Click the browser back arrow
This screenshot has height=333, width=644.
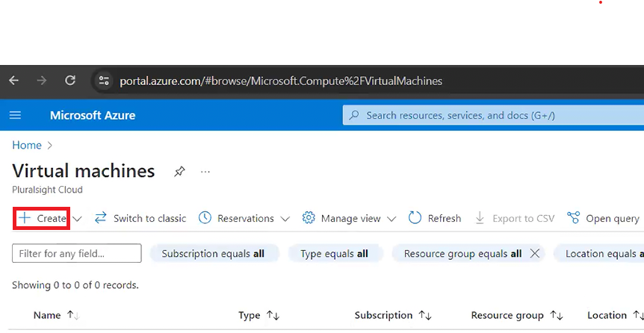click(14, 81)
